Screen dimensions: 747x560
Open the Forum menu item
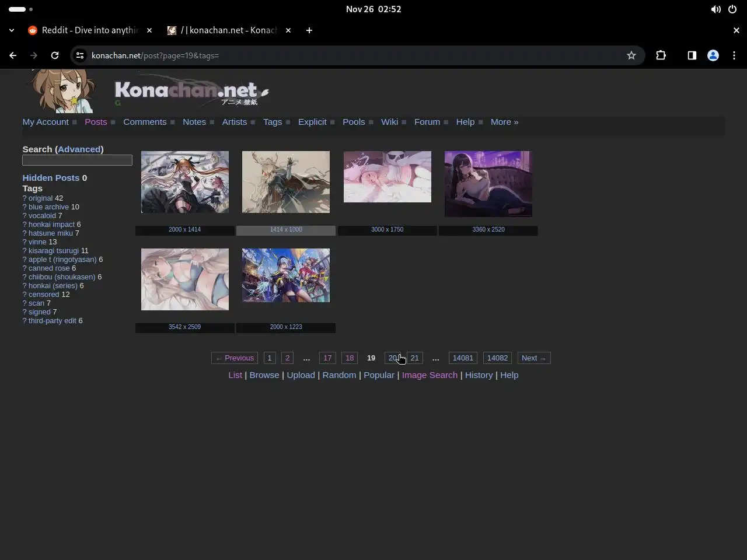427,122
